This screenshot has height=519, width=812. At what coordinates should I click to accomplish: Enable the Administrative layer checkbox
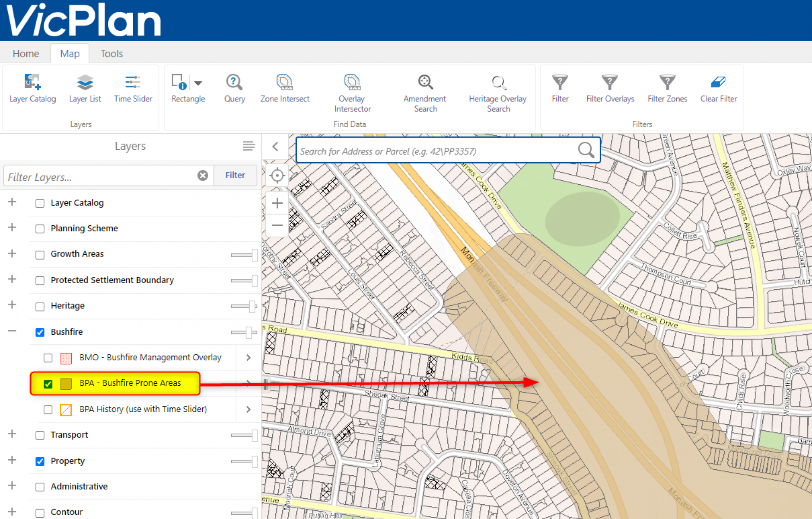pyautogui.click(x=40, y=487)
